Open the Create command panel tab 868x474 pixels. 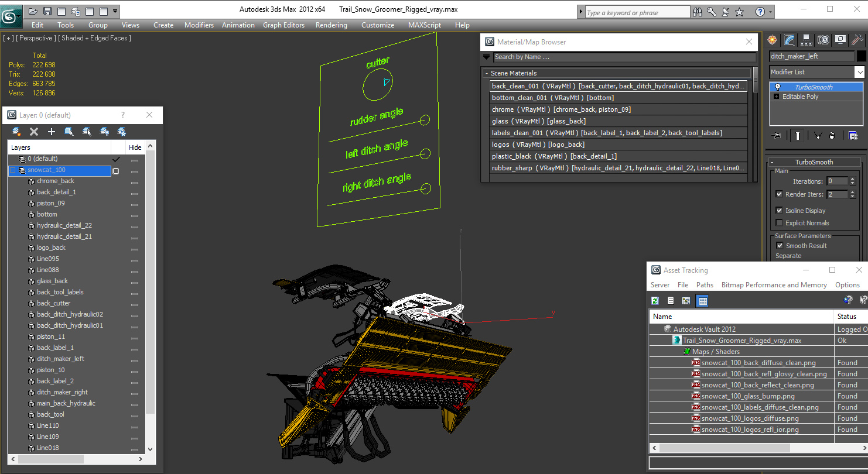coord(773,40)
